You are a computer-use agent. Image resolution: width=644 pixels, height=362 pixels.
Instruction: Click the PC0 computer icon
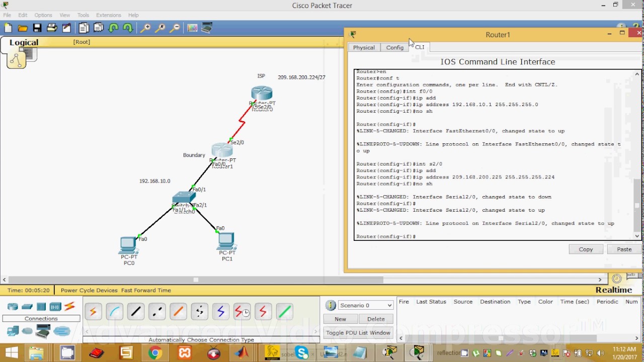pos(128,245)
